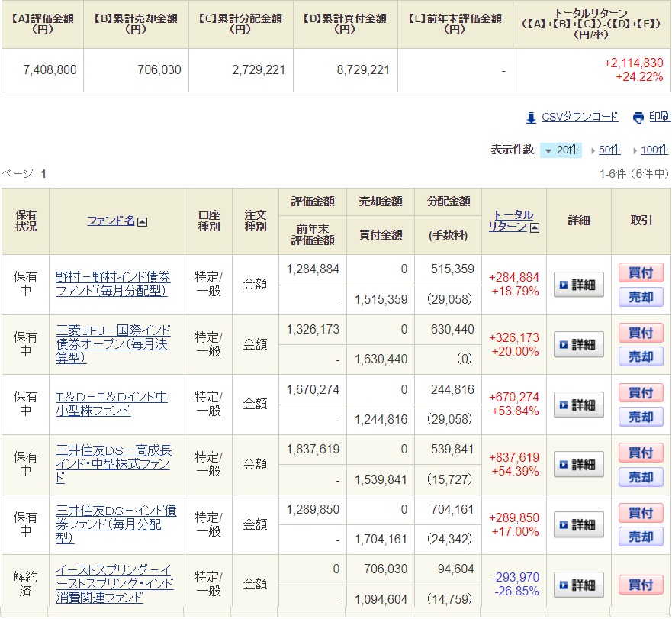Image resolution: width=672 pixels, height=619 pixels.
Task: Click 買付 for 三菱UFJ国際インド債券オープン
Action: (x=641, y=333)
